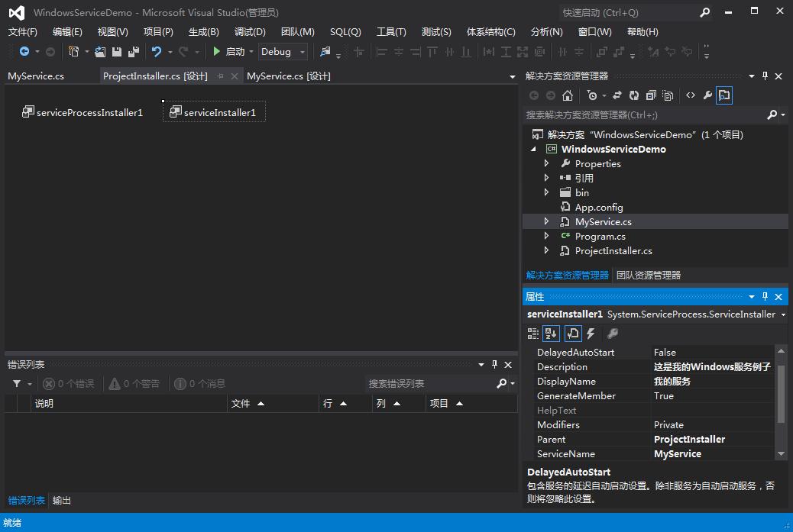Viewport: 793px width, 532px height.
Task: Click the Collapse All icon in Solution Explorer
Action: (x=651, y=95)
